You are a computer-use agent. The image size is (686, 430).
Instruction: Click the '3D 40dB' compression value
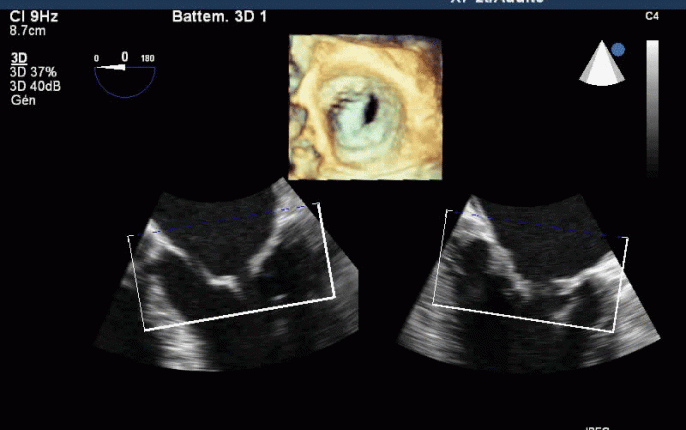(35, 86)
